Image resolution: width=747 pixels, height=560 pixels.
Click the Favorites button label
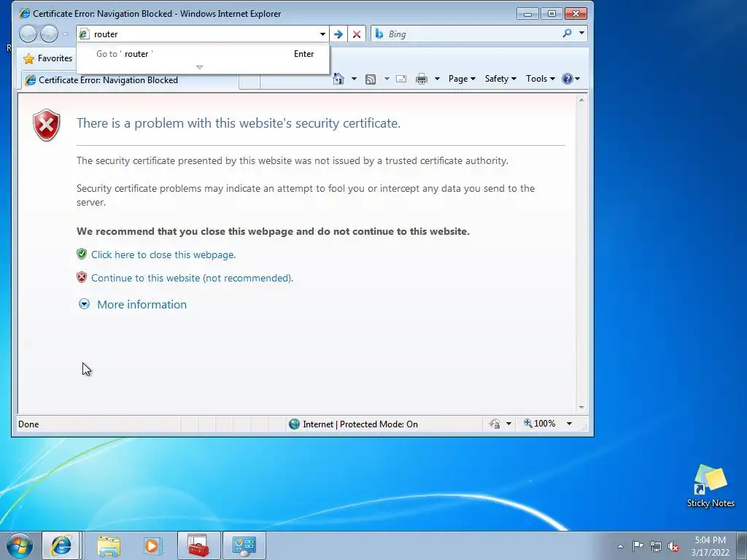tap(55, 58)
